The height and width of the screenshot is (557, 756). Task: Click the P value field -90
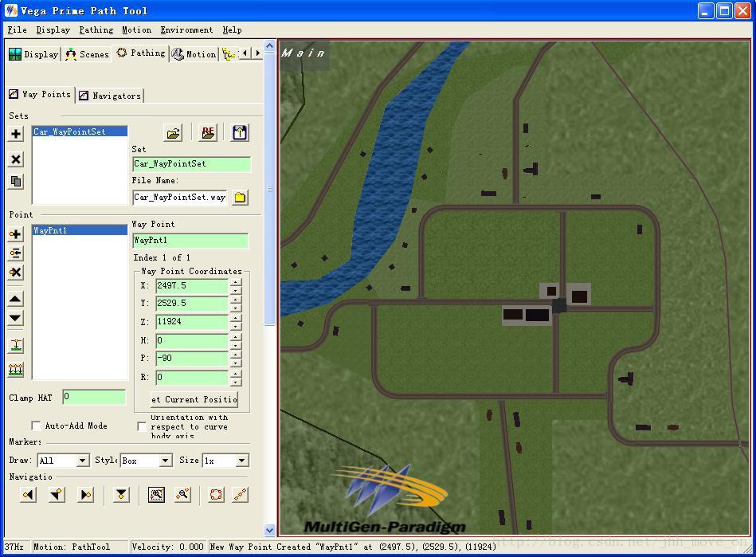192,359
